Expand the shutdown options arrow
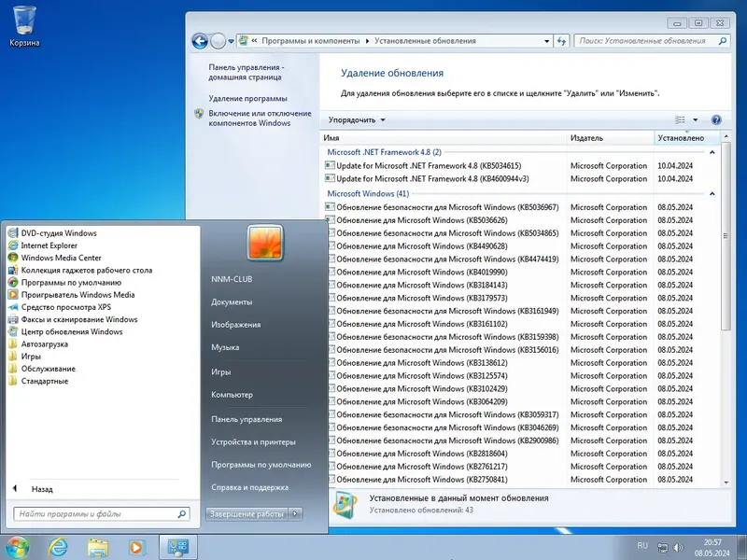Screen dimensions: 747x560 [x=295, y=513]
